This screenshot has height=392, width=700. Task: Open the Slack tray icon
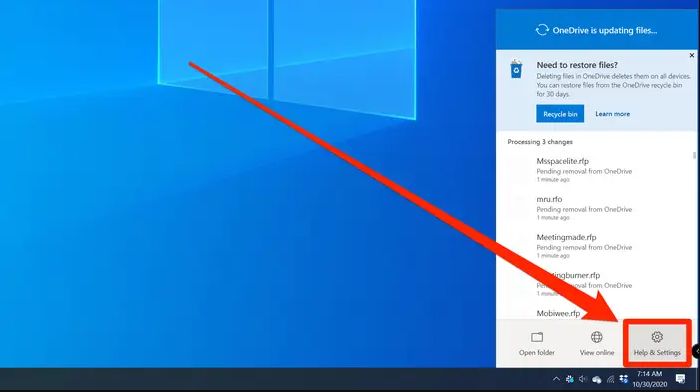[569, 379]
